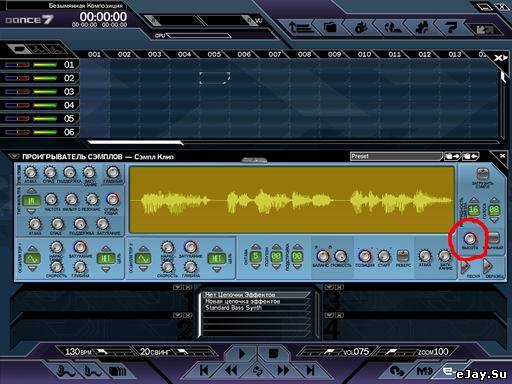Click the striped block icon at bottom left
512x384 pixels.
coord(117,371)
